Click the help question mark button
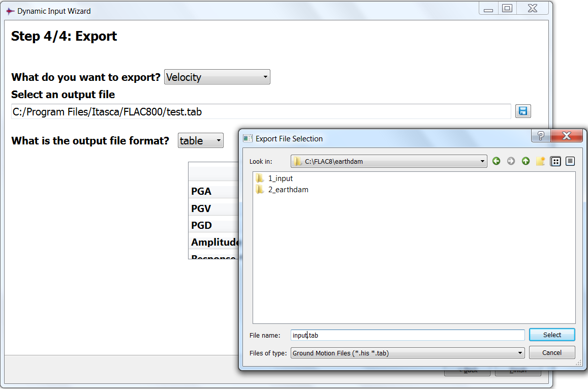The image size is (588, 389). tap(540, 136)
